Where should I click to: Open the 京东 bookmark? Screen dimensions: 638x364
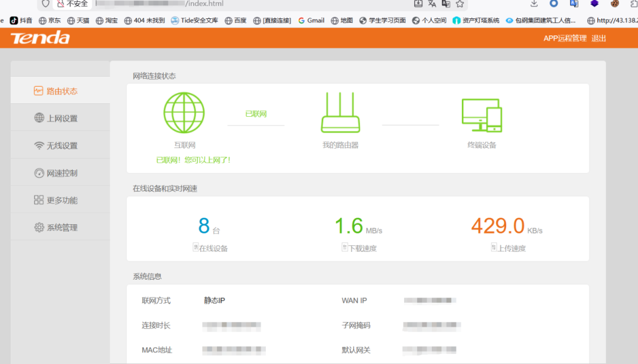click(50, 20)
